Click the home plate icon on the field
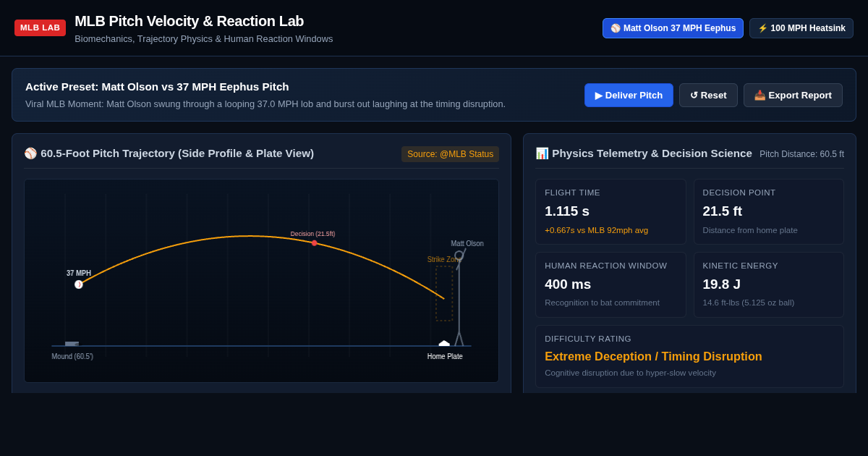868x456 pixels. (x=444, y=343)
